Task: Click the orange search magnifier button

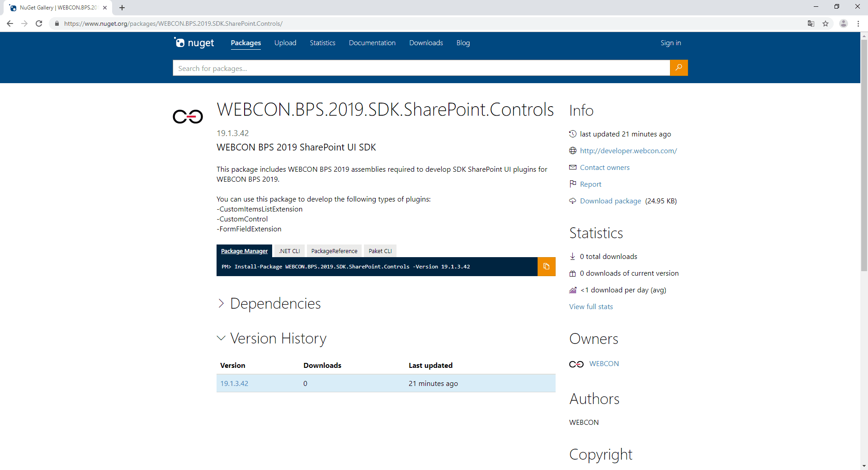Action: pos(679,68)
